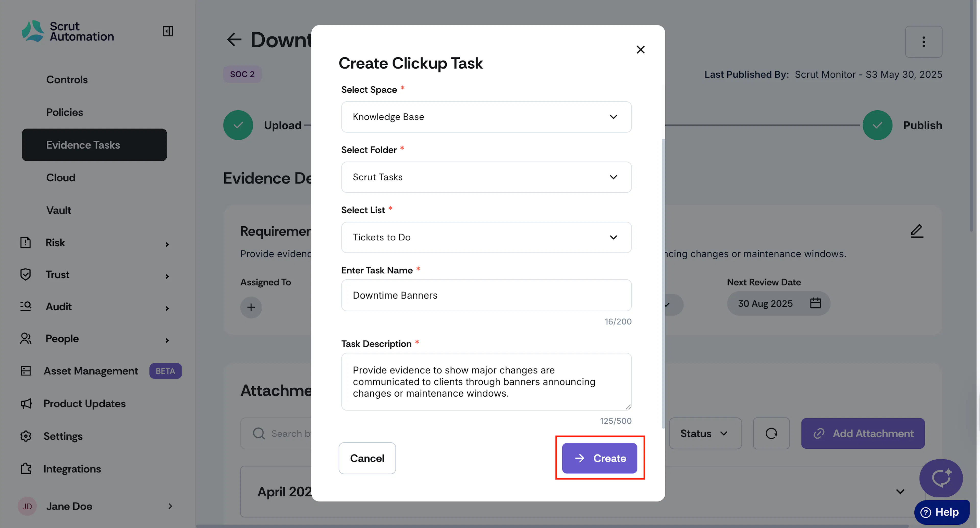
Task: Open the Status filter dropdown
Action: (x=705, y=433)
